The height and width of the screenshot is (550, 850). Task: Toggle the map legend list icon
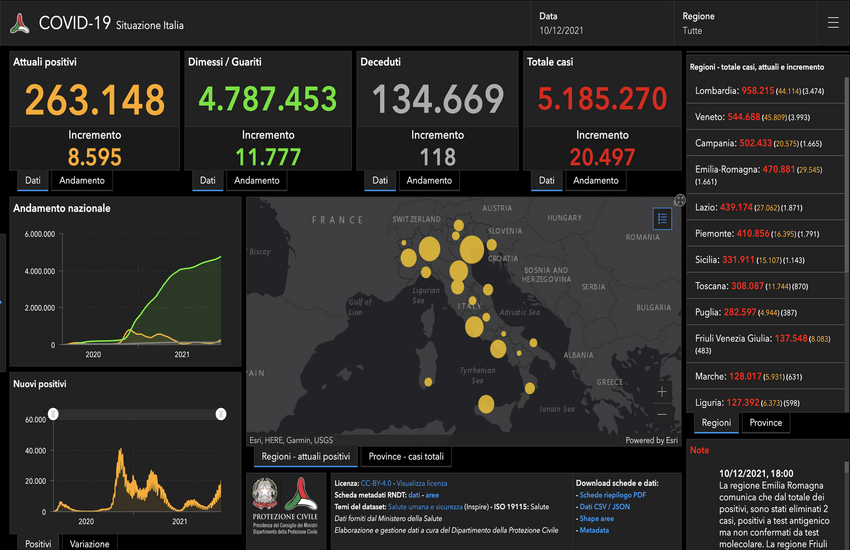click(x=662, y=217)
